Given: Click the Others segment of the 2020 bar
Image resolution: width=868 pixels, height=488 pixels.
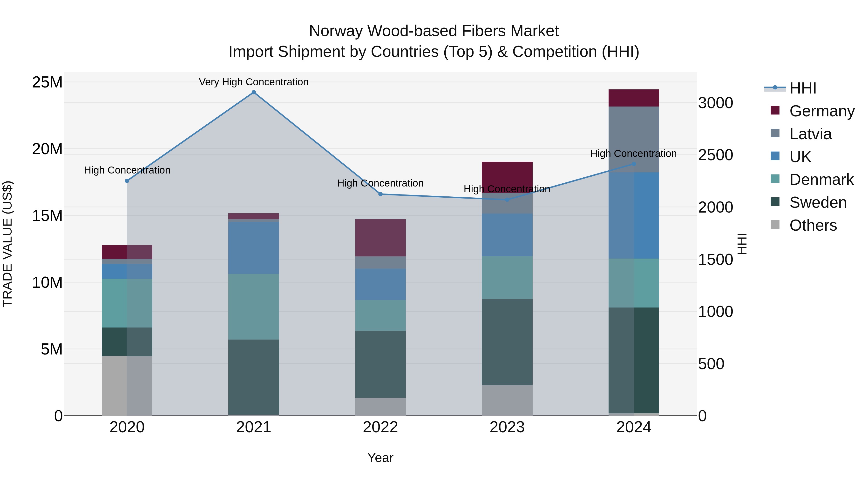Looking at the screenshot, I should [127, 386].
